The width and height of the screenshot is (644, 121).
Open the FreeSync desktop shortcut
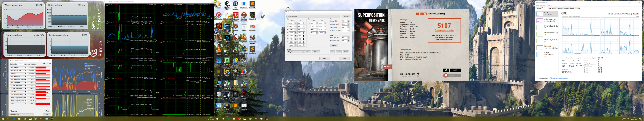pos(244,84)
